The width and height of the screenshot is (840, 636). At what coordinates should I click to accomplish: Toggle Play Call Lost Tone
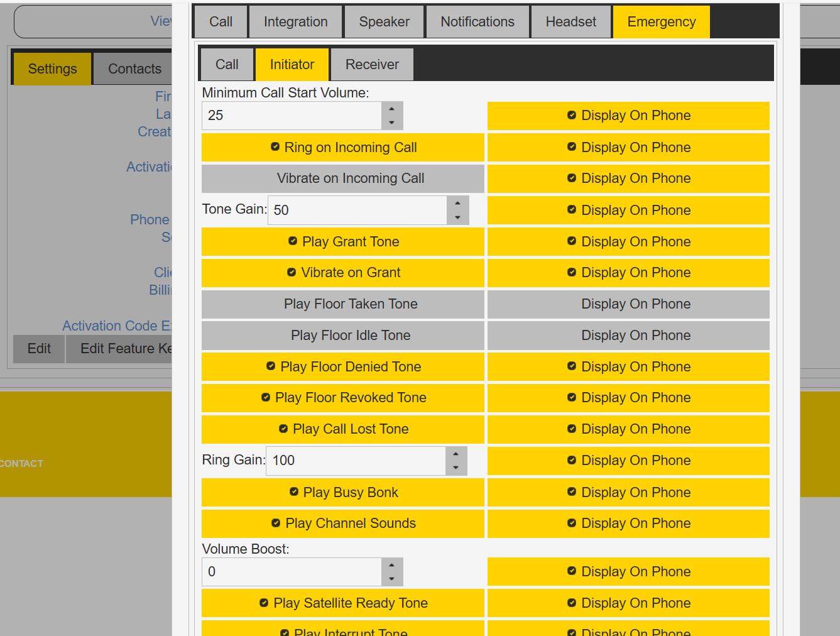pos(343,429)
